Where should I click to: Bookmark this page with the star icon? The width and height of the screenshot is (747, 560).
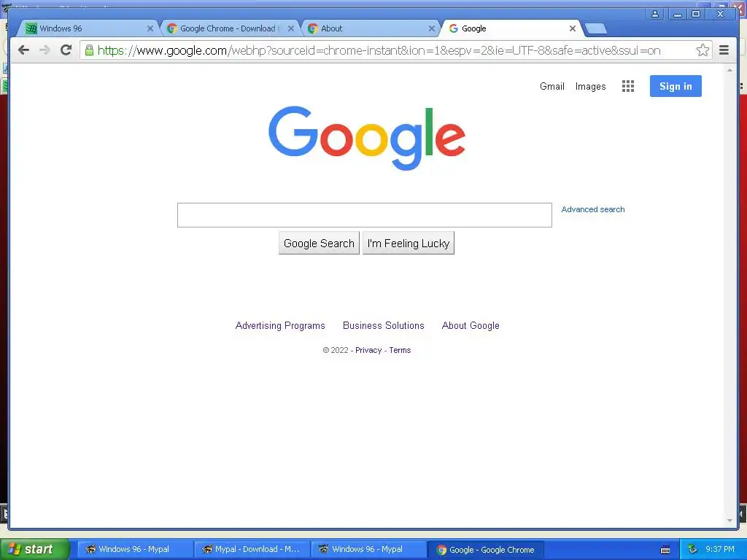[x=703, y=50]
